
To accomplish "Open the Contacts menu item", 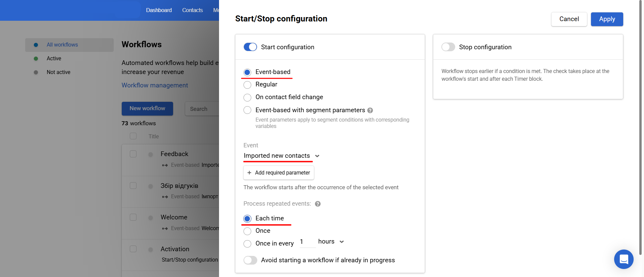I will coord(192,10).
